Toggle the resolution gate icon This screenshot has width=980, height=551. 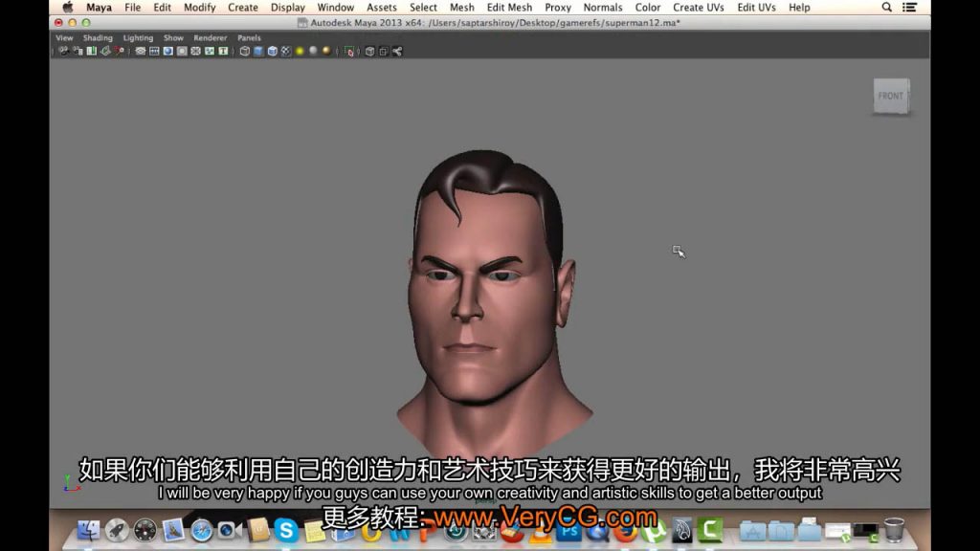coord(168,52)
